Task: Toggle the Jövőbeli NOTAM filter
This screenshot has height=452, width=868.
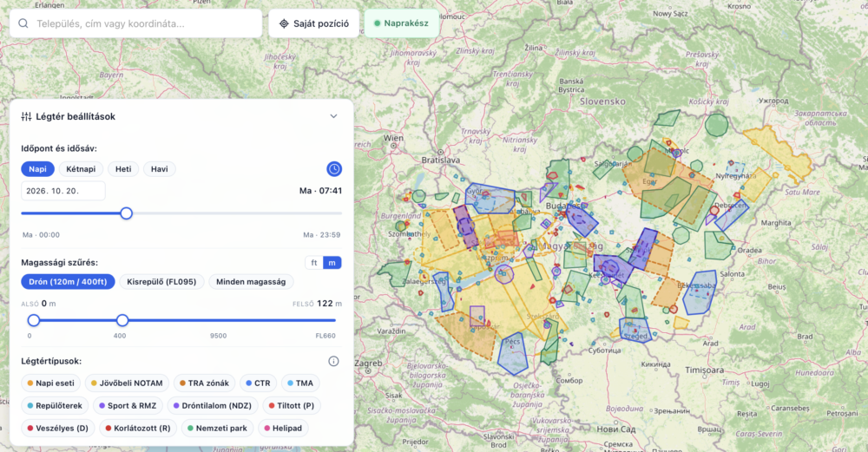Action: coord(127,383)
